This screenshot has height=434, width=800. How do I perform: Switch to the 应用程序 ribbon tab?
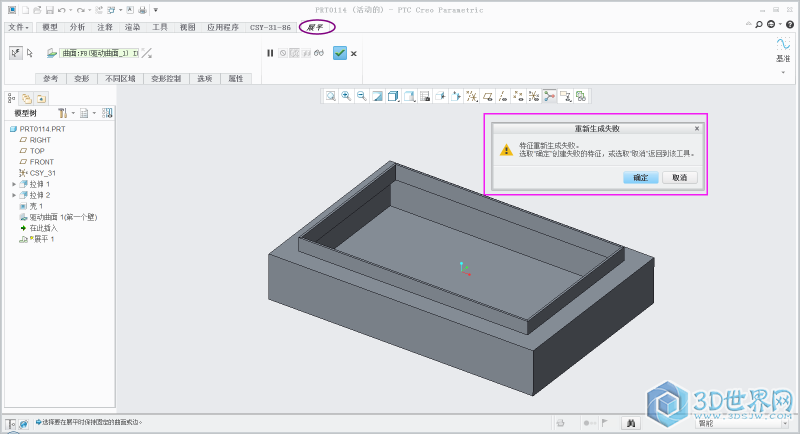pyautogui.click(x=223, y=27)
